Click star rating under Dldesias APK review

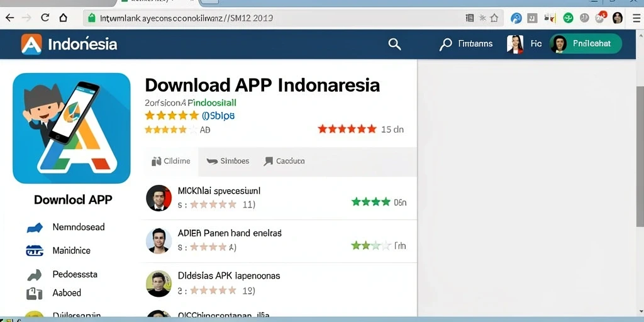click(x=213, y=291)
